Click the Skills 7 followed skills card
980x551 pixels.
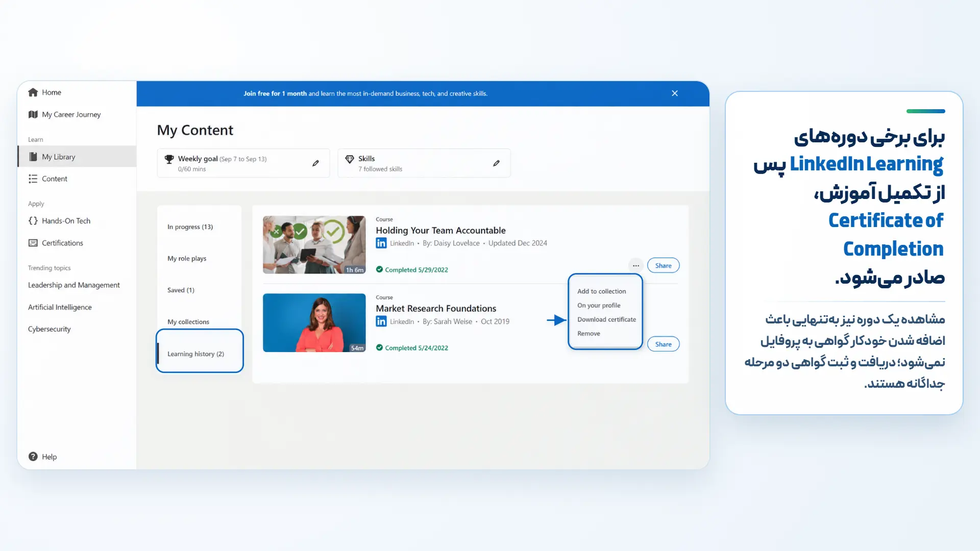(424, 163)
